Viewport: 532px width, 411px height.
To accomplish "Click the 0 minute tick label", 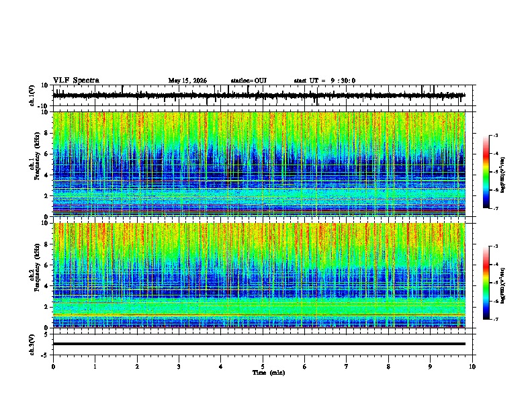I will pyautogui.click(x=53, y=367).
